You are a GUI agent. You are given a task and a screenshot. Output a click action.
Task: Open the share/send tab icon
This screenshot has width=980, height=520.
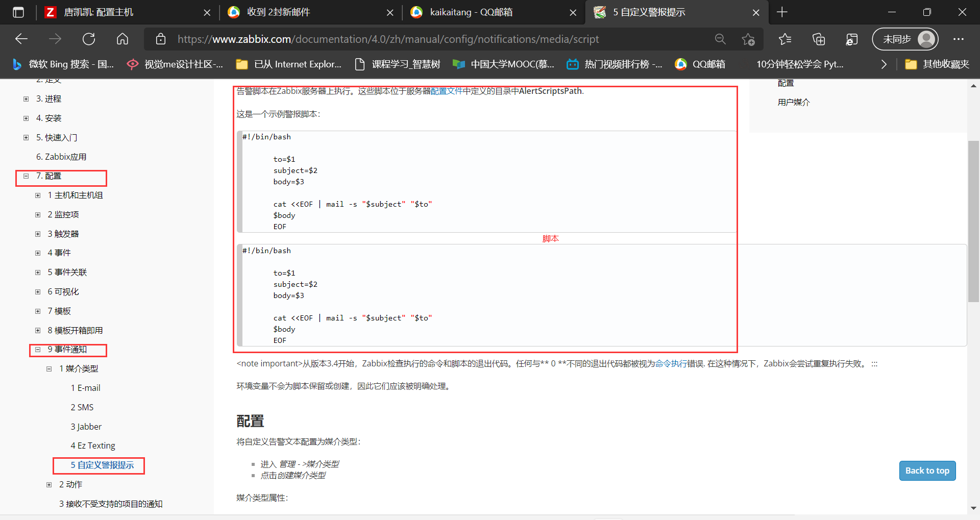coord(851,39)
